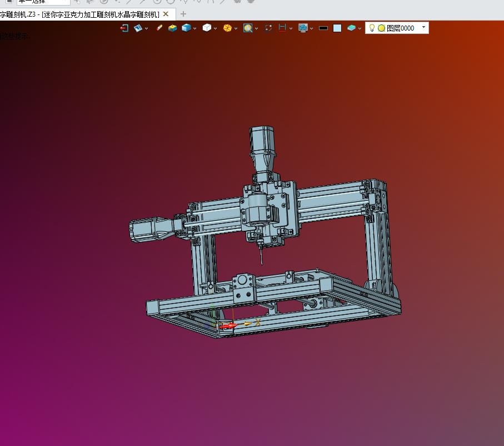The width and height of the screenshot is (504, 446).
Task: Click the white cube view icon
Action: point(207,28)
